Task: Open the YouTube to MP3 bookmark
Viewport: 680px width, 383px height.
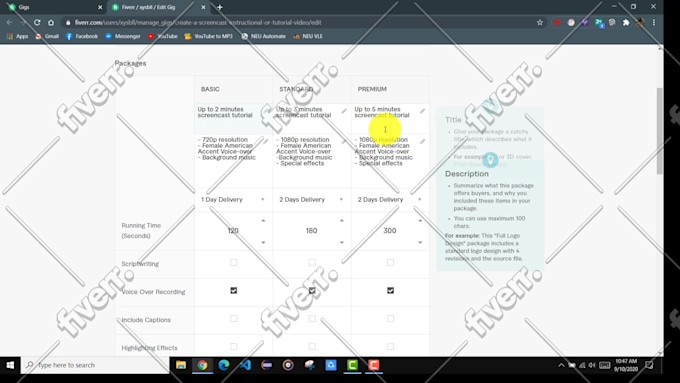Action: pyautogui.click(x=209, y=36)
